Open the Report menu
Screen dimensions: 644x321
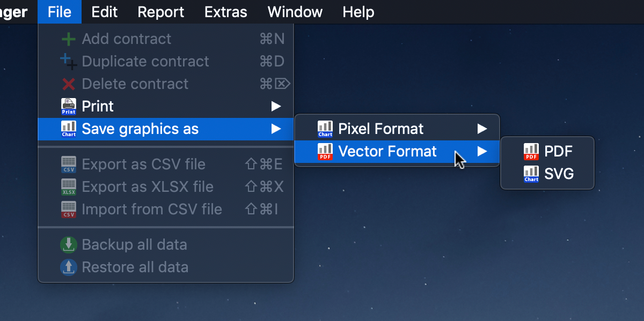point(160,12)
